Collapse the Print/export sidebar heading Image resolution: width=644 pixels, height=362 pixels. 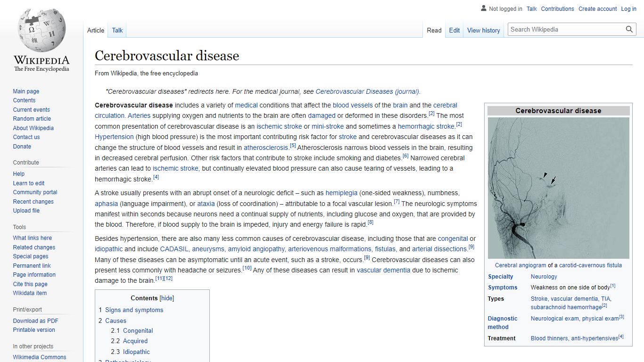pyautogui.click(x=27, y=310)
